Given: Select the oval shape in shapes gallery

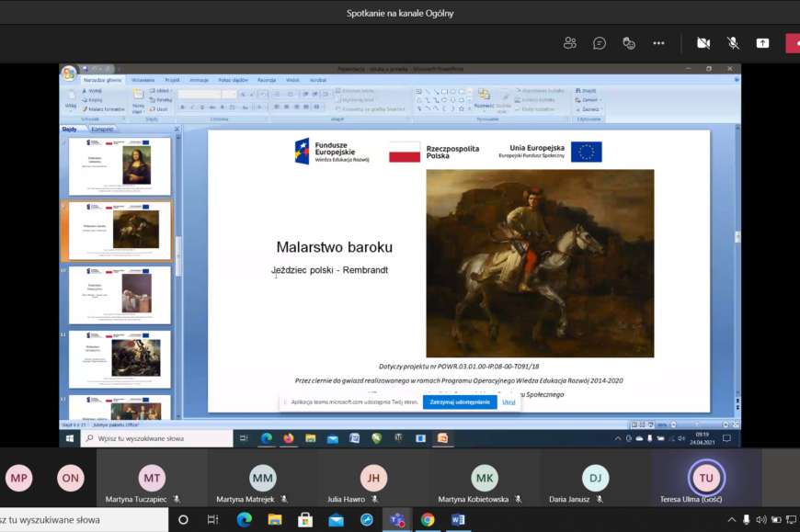Looking at the screenshot, I should click(x=453, y=92).
